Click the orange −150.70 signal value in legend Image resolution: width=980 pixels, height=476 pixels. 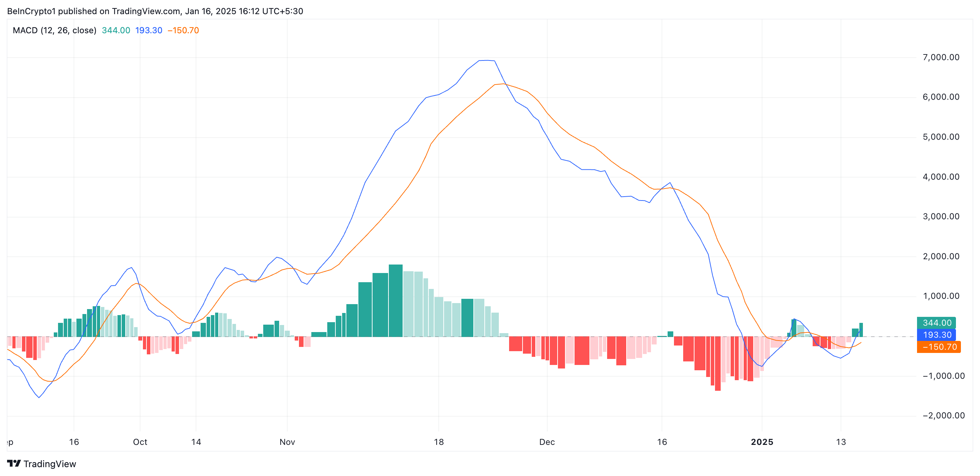tap(183, 30)
